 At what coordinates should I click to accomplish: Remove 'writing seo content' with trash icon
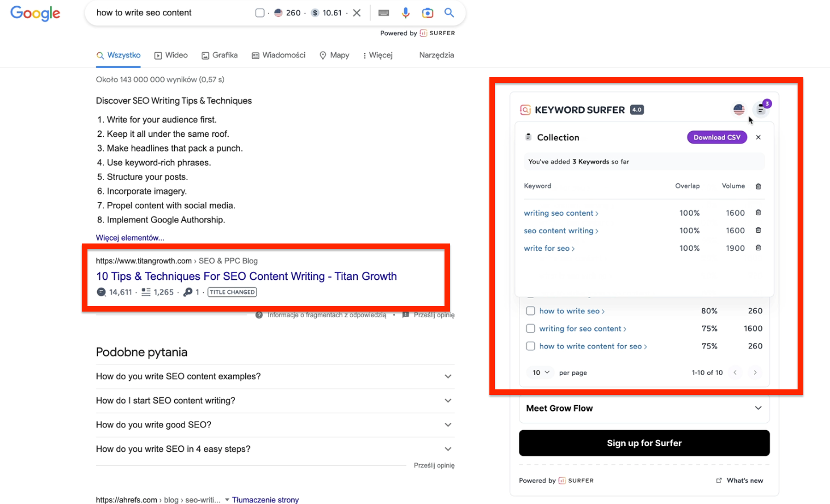pos(758,213)
